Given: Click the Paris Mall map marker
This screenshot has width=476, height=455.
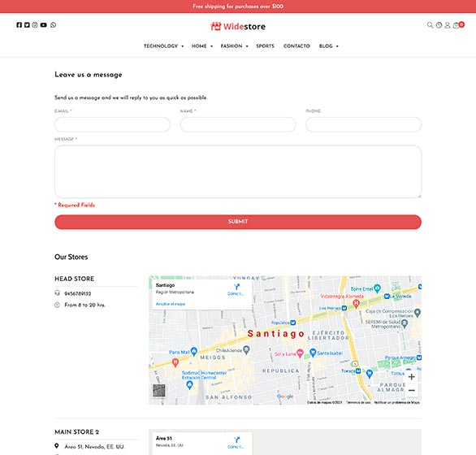Looking at the screenshot, I should pyautogui.click(x=193, y=352).
